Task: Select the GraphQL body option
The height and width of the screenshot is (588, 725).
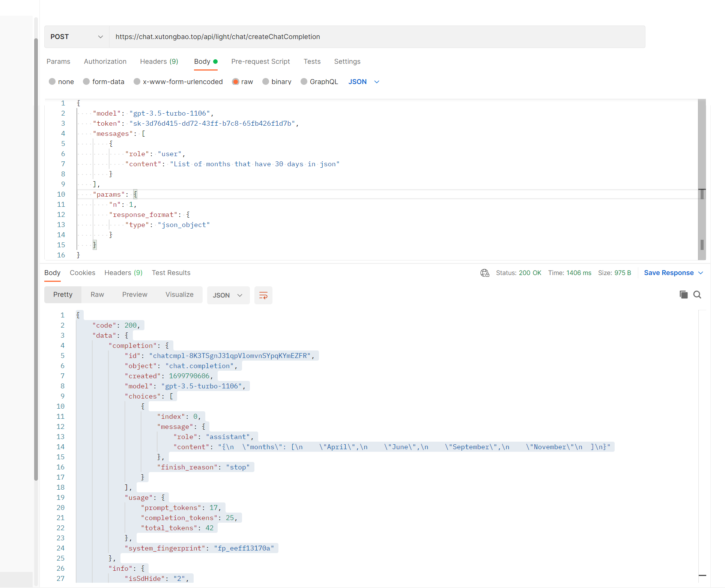Action: [x=304, y=82]
